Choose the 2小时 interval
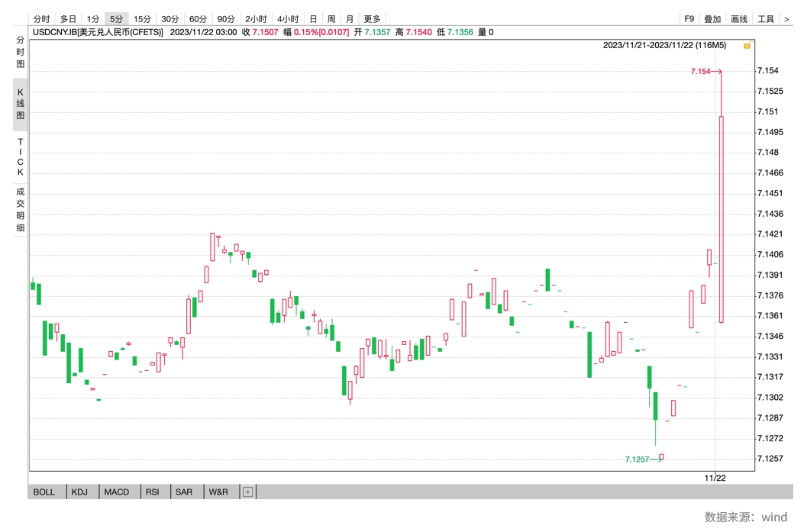Viewport: 804px width, 532px height. (x=256, y=19)
